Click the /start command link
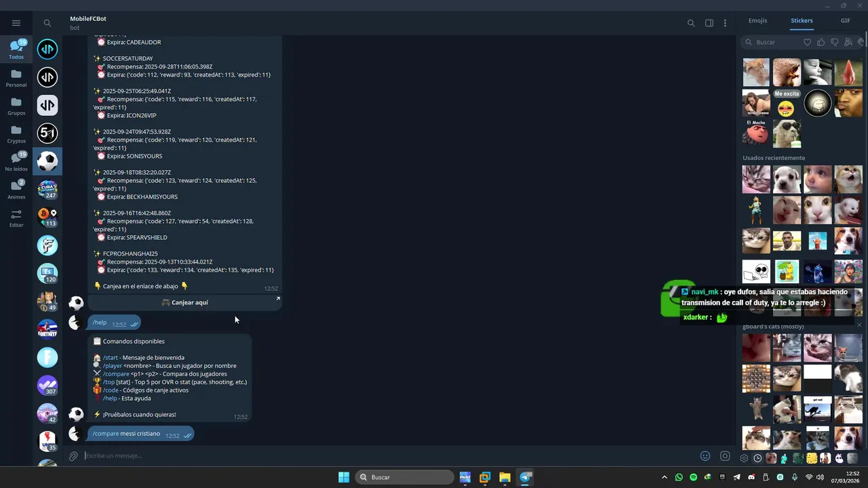Viewport: 868px width, 488px height. [x=111, y=357]
